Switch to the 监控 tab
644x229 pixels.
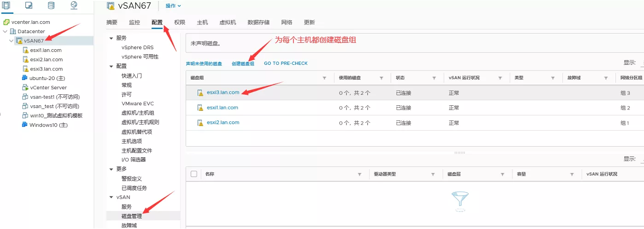(135, 23)
